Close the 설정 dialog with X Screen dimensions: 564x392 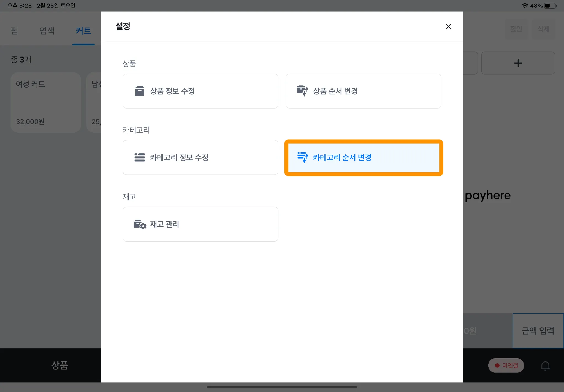[x=448, y=26]
